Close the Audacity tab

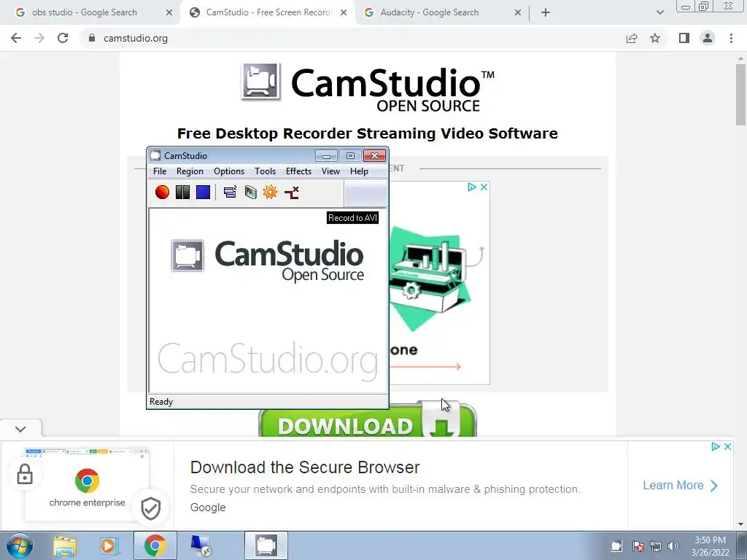[518, 13]
